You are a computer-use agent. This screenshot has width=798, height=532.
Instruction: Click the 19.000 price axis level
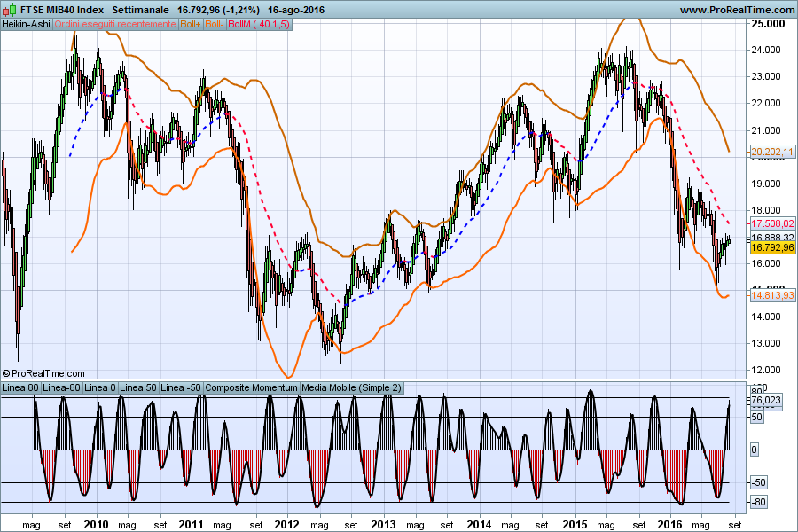click(766, 184)
